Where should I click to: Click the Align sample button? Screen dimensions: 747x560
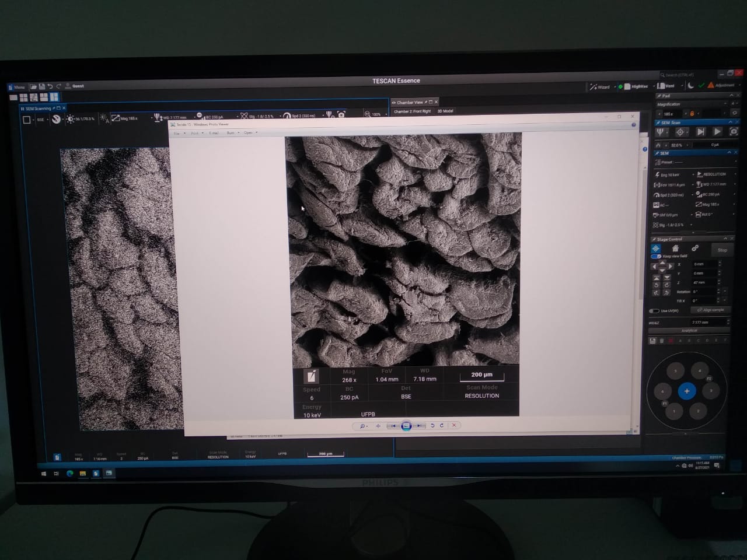[710, 310]
